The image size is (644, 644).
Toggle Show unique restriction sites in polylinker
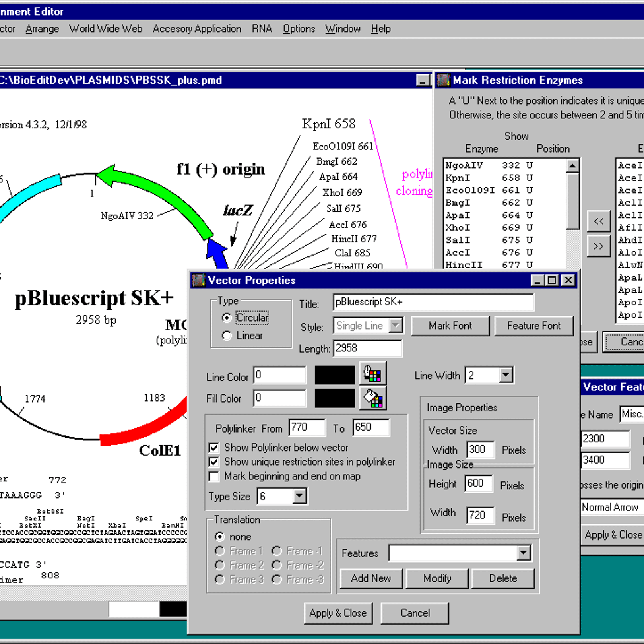[214, 462]
